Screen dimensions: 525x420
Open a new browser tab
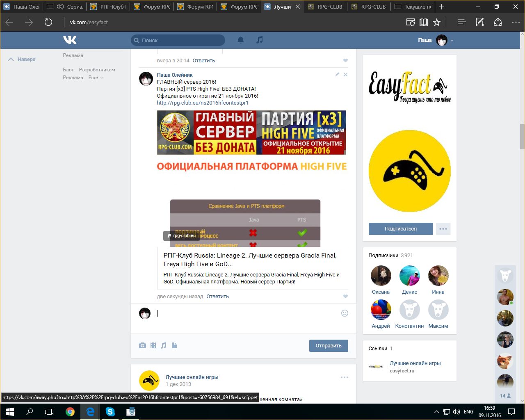(x=441, y=7)
